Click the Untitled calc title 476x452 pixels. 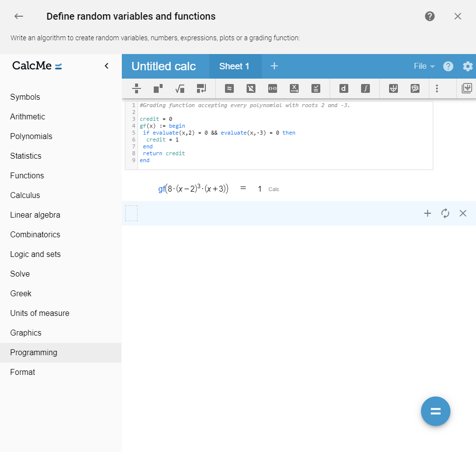click(x=164, y=66)
